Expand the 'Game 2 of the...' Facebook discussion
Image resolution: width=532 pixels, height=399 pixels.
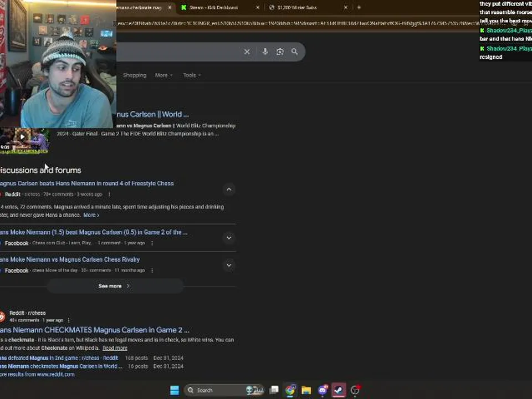[x=229, y=238]
